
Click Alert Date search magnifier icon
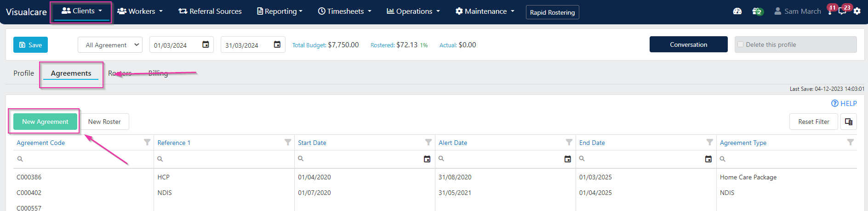coord(441,158)
